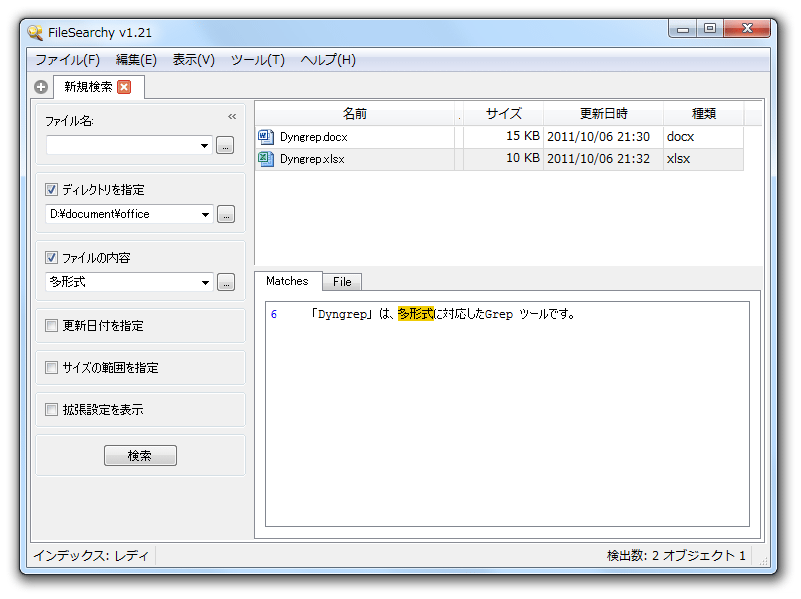This screenshot has width=801, height=599.
Task: Sort results by 種類 column header
Action: 703,113
